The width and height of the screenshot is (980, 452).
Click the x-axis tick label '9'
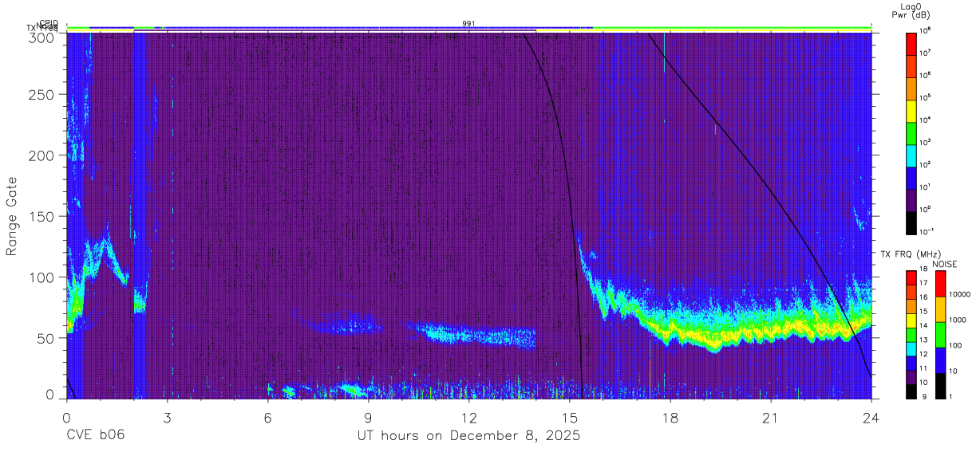369,417
